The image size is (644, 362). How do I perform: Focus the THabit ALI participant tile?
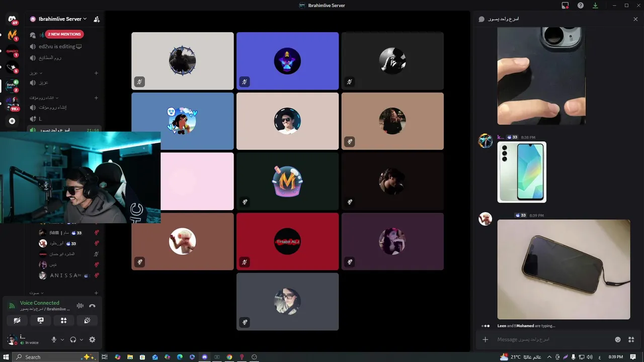point(287,241)
